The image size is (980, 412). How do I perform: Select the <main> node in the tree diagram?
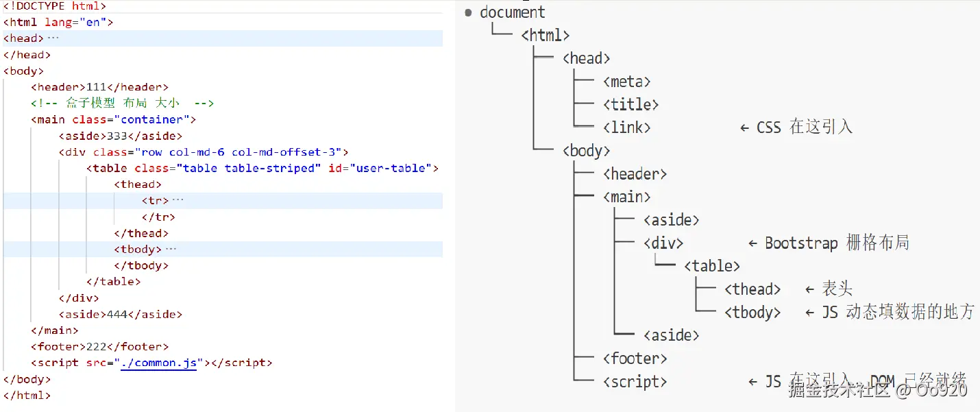(x=627, y=197)
